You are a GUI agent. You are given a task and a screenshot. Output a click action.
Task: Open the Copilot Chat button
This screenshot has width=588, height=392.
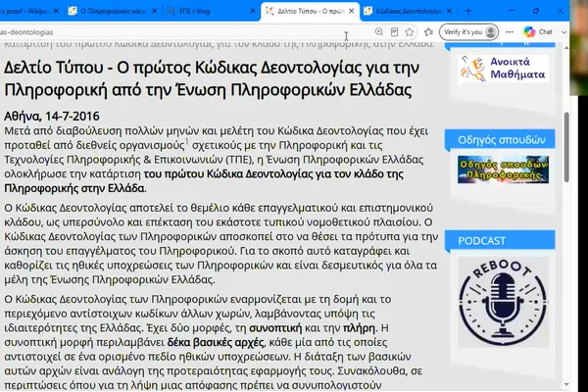538,32
